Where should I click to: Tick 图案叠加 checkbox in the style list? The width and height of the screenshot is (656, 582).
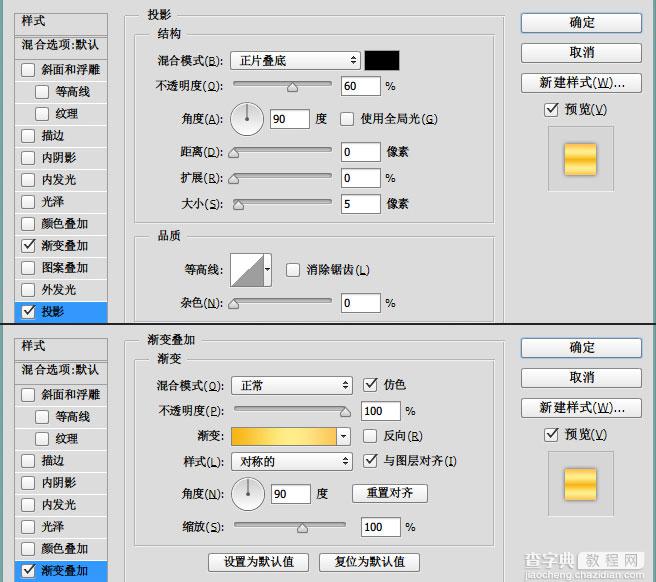click(x=28, y=268)
